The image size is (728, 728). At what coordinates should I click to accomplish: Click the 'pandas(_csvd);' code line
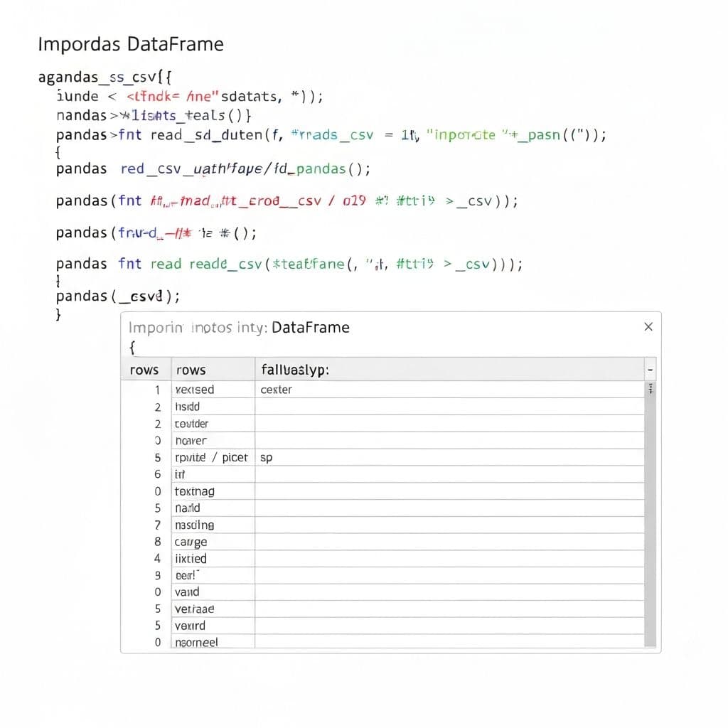[x=118, y=296]
